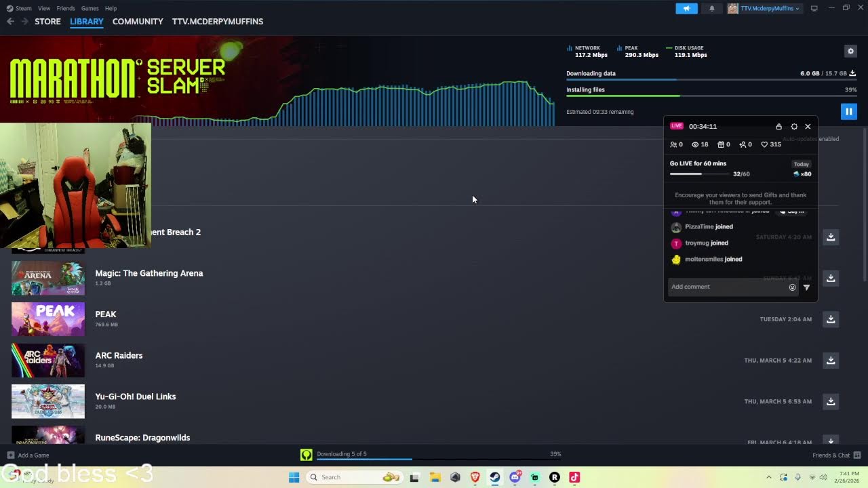The image size is (868, 488).
Task: Open the COMMUNITY tab
Action: click(x=138, y=22)
